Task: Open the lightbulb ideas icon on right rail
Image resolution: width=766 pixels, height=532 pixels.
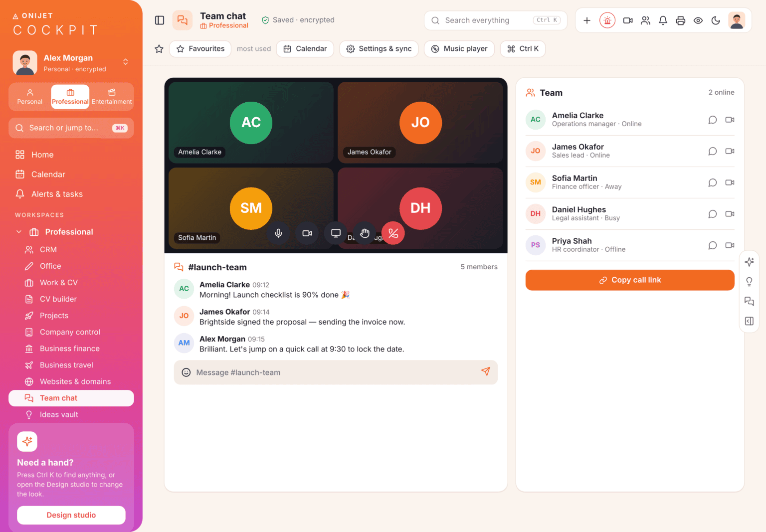Action: coord(749,282)
